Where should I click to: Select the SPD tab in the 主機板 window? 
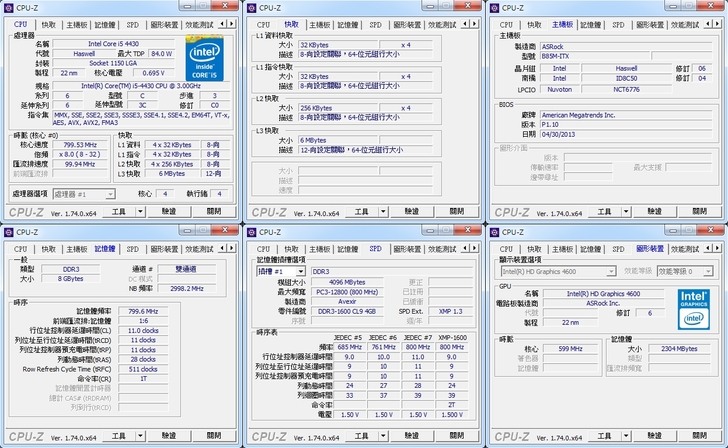tap(618, 25)
